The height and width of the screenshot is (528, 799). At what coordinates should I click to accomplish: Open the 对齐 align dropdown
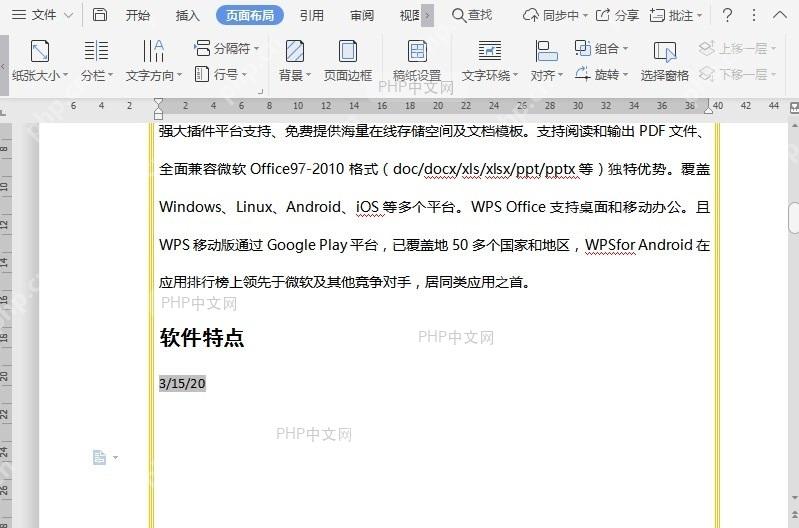click(x=546, y=61)
